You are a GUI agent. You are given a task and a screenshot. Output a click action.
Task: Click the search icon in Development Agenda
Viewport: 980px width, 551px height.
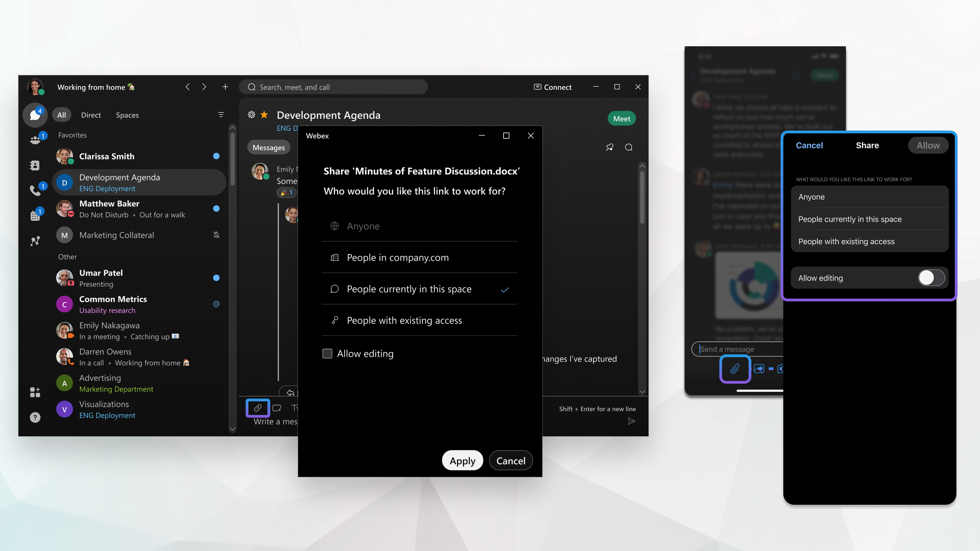[x=628, y=147]
